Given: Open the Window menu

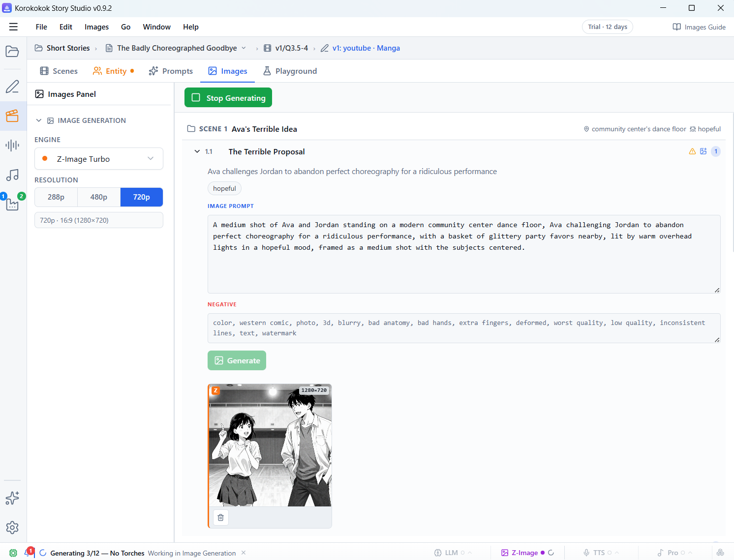Looking at the screenshot, I should pyautogui.click(x=157, y=27).
